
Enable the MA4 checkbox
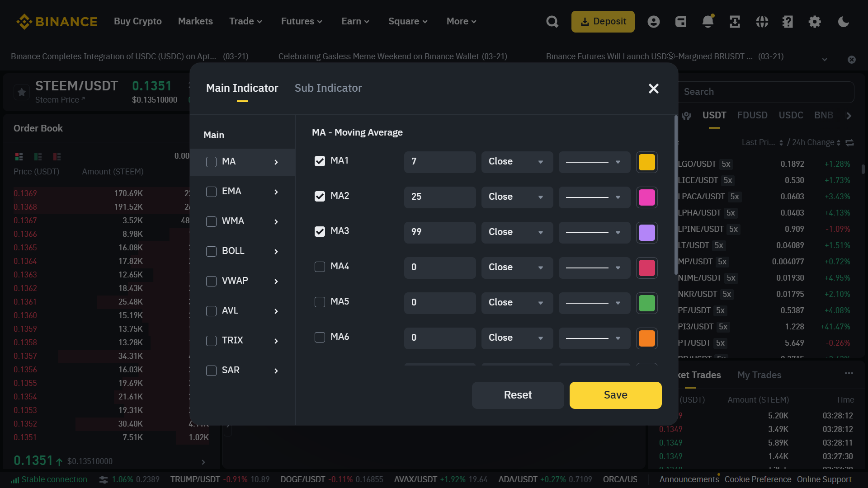pyautogui.click(x=320, y=267)
